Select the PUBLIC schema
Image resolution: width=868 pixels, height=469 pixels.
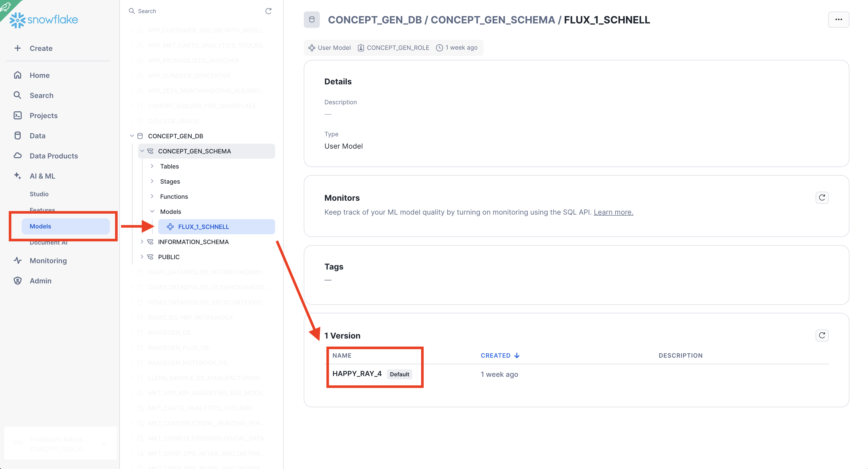pos(169,257)
